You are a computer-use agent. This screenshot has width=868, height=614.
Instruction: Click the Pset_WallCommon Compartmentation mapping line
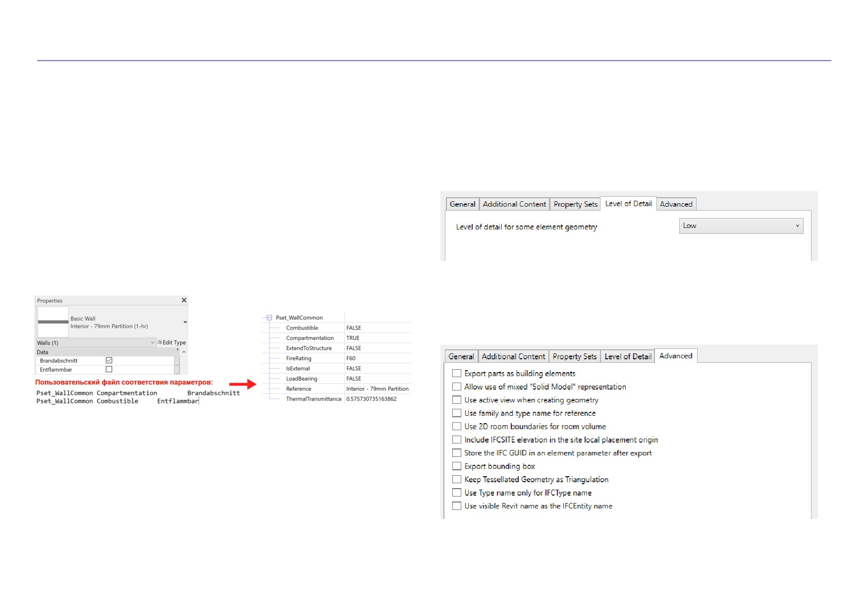(138, 393)
